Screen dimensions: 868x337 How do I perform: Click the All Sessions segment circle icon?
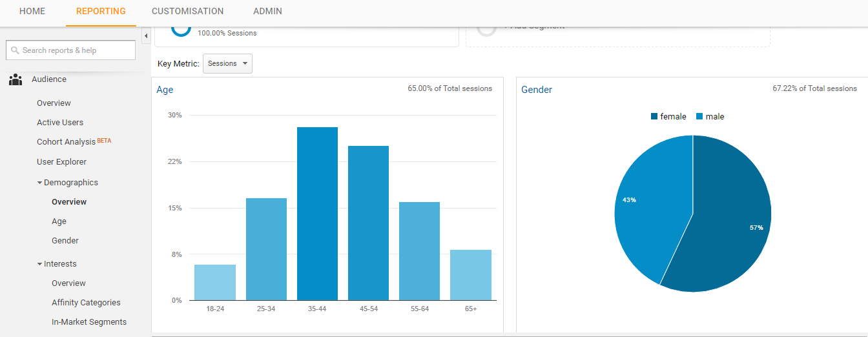[181, 29]
